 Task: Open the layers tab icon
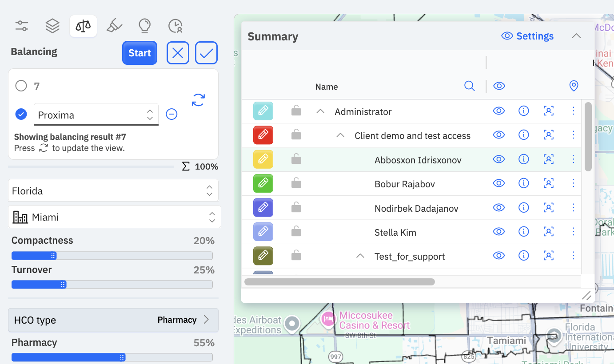52,26
